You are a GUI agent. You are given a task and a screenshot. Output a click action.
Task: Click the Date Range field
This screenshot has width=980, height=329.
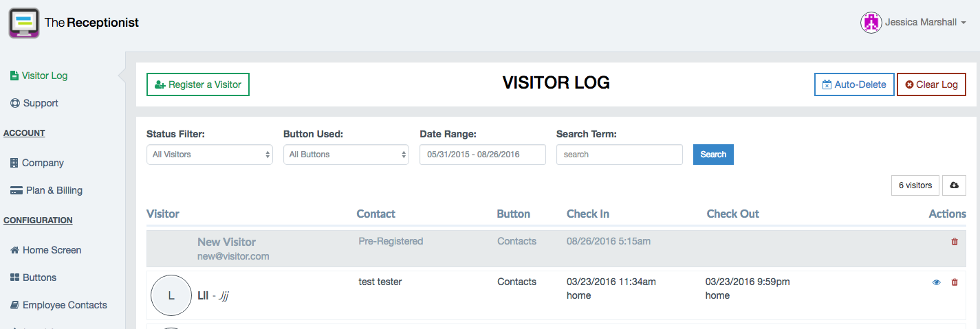point(483,155)
